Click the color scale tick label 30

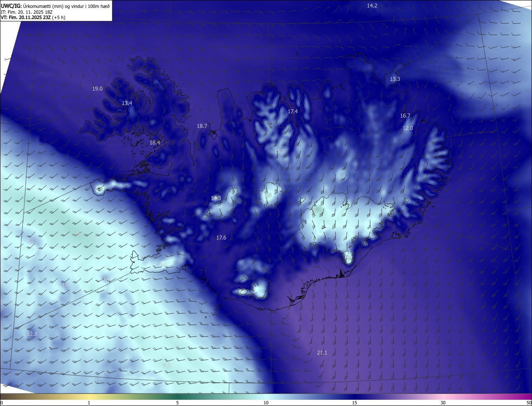pyautogui.click(x=443, y=403)
